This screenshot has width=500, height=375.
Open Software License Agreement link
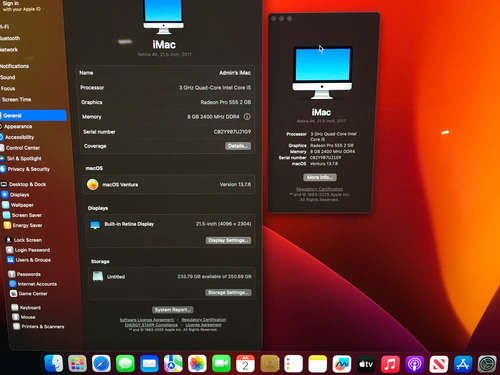point(147,320)
